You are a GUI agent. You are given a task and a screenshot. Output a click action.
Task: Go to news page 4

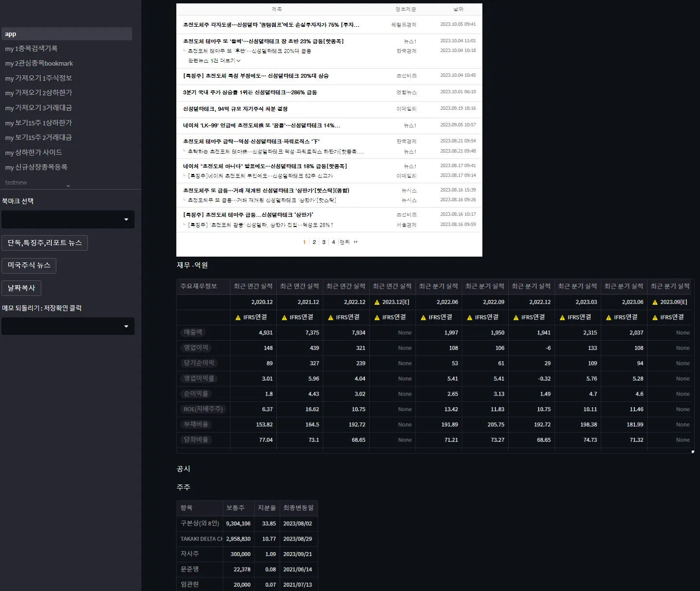333,242
